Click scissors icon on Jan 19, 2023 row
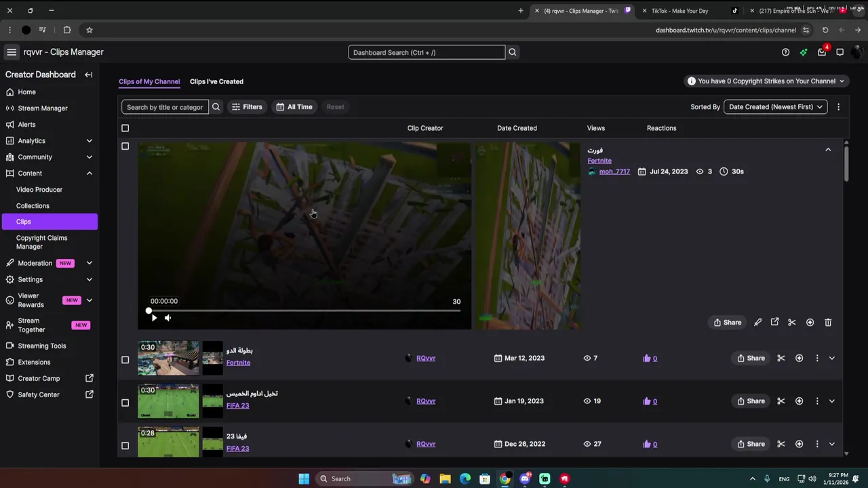868x488 pixels. (781, 401)
